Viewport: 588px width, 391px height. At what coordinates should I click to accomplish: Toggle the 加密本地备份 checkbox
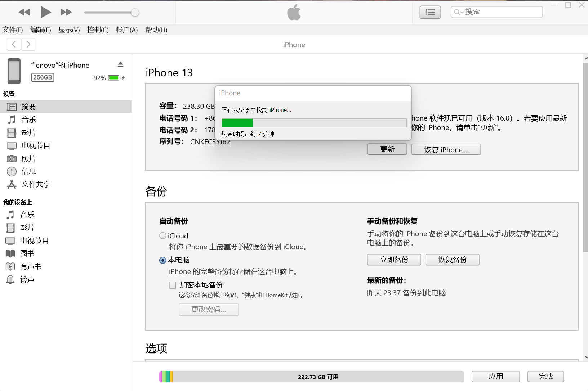173,285
